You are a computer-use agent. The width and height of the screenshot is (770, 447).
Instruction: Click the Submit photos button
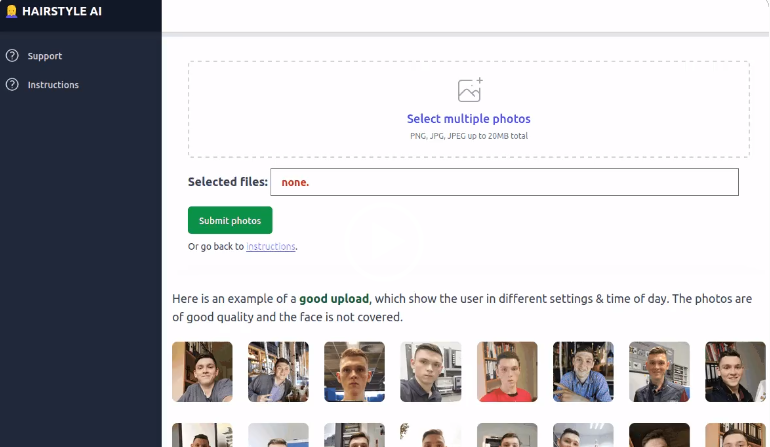point(230,220)
